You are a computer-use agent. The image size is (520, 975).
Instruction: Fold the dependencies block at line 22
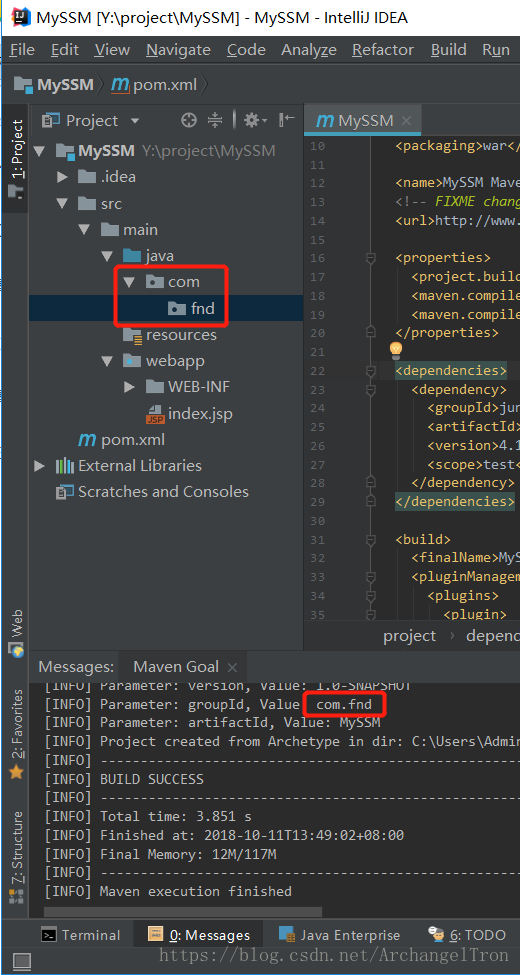(371, 371)
